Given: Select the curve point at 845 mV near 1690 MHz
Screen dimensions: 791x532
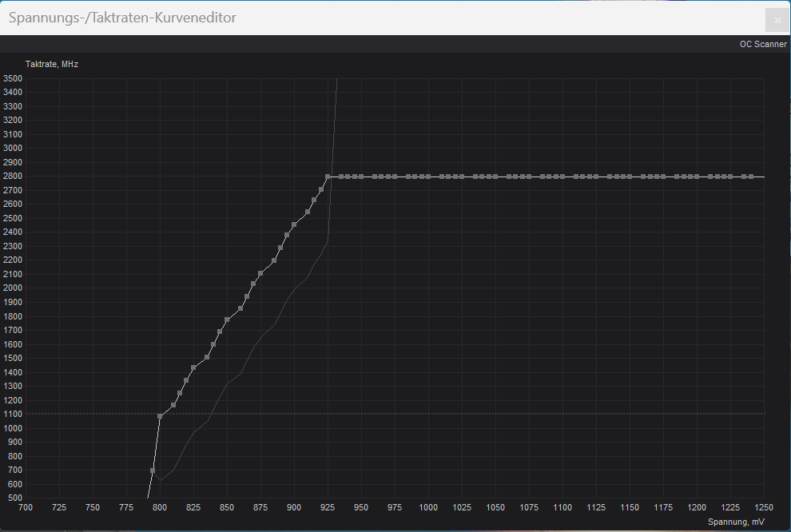Looking at the screenshot, I should [220, 332].
